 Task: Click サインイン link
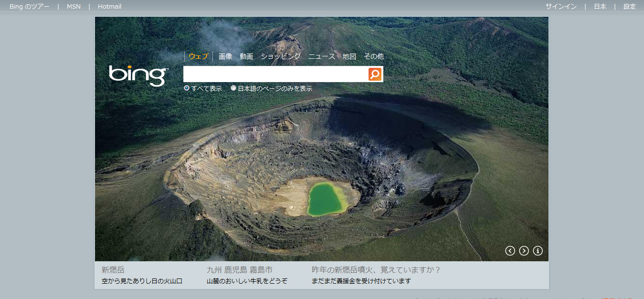coord(561,6)
